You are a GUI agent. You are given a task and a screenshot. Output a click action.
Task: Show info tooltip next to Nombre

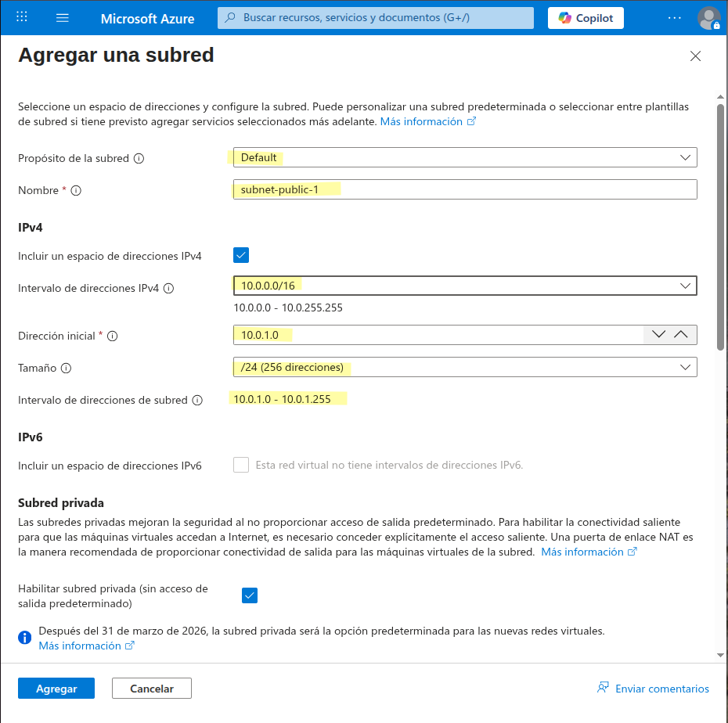[x=76, y=191]
